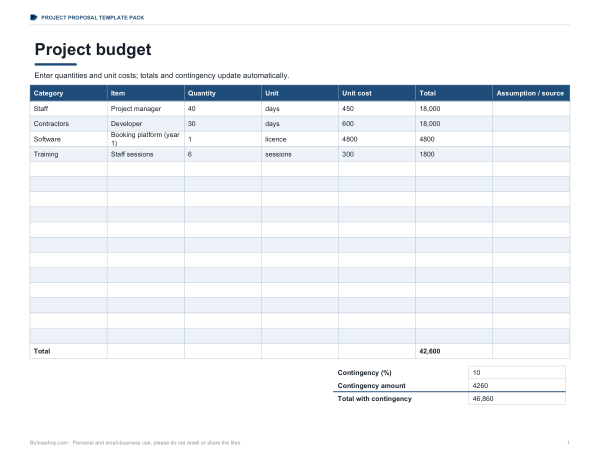Click the 'Total' column header

tap(454, 93)
